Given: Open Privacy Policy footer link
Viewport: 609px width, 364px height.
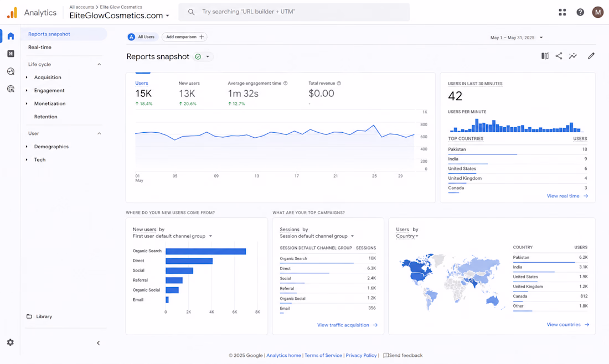Looking at the screenshot, I should pyautogui.click(x=361, y=356).
